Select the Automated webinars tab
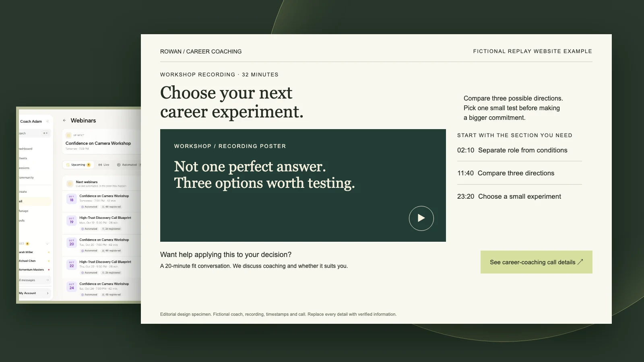This screenshot has height=362, width=644. pos(127,165)
